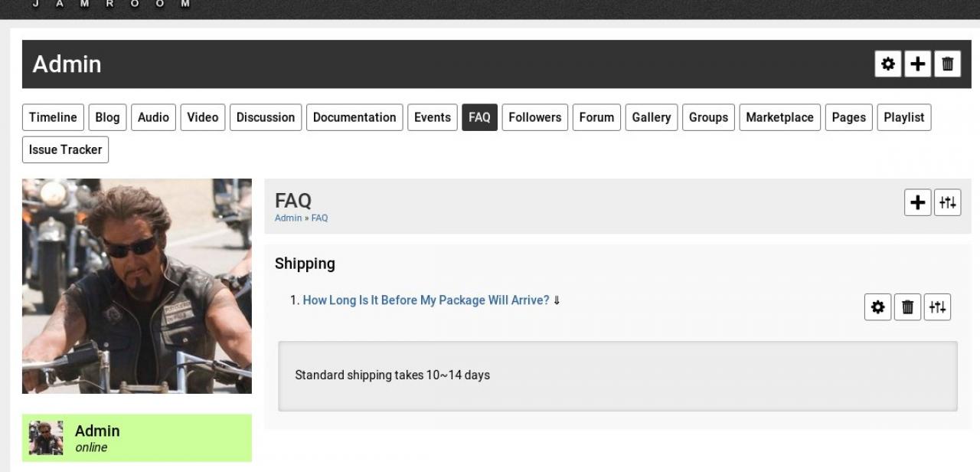980x472 pixels.
Task: Click the profile settings gear icon
Action: (887, 64)
